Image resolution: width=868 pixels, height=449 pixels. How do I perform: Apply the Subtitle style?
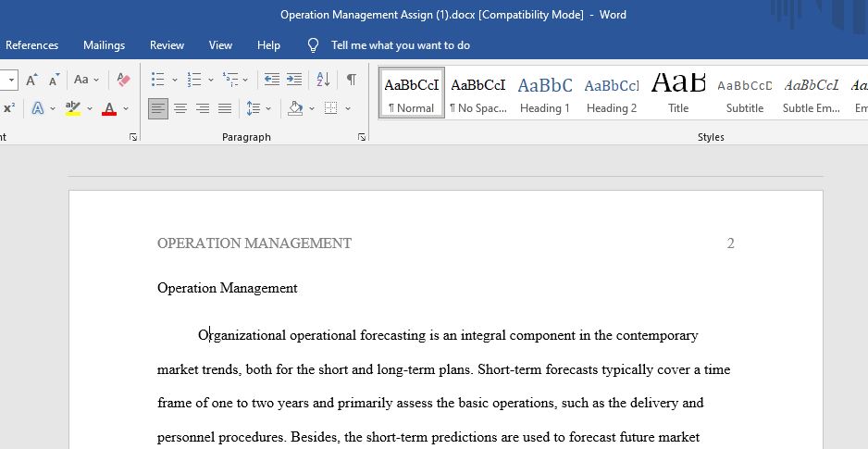pos(745,93)
